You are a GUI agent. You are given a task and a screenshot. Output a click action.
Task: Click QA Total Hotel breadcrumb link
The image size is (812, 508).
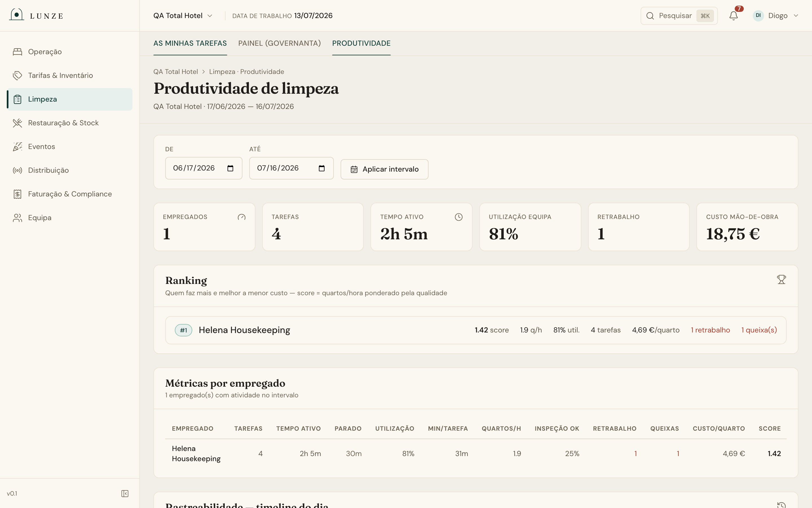[x=175, y=72]
